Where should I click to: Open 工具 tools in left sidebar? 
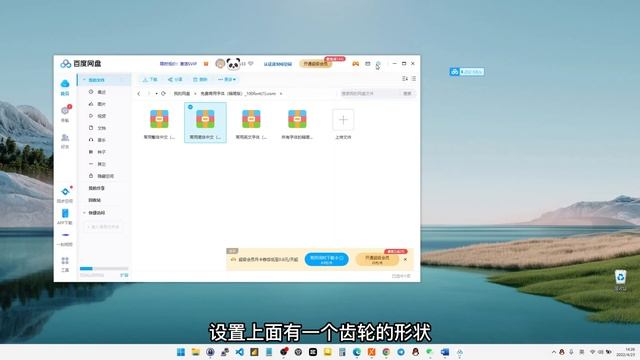click(65, 264)
